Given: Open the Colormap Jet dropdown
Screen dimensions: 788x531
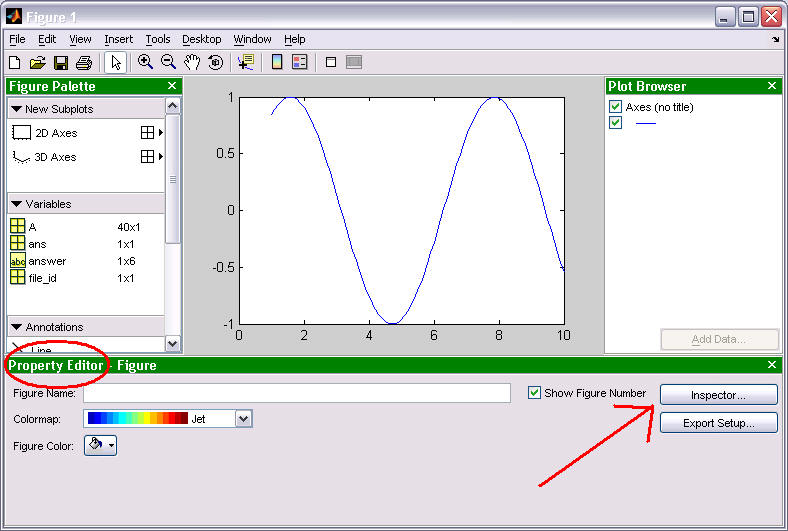Looking at the screenshot, I should pyautogui.click(x=243, y=419).
